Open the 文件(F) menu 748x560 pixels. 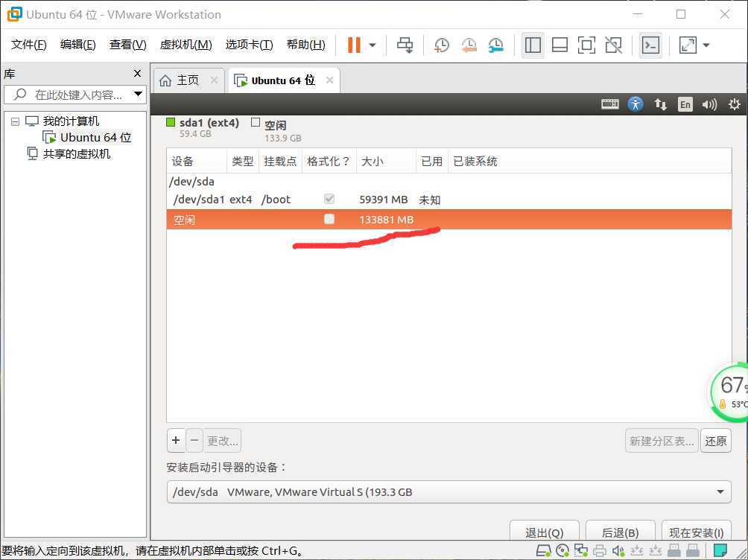click(x=28, y=45)
